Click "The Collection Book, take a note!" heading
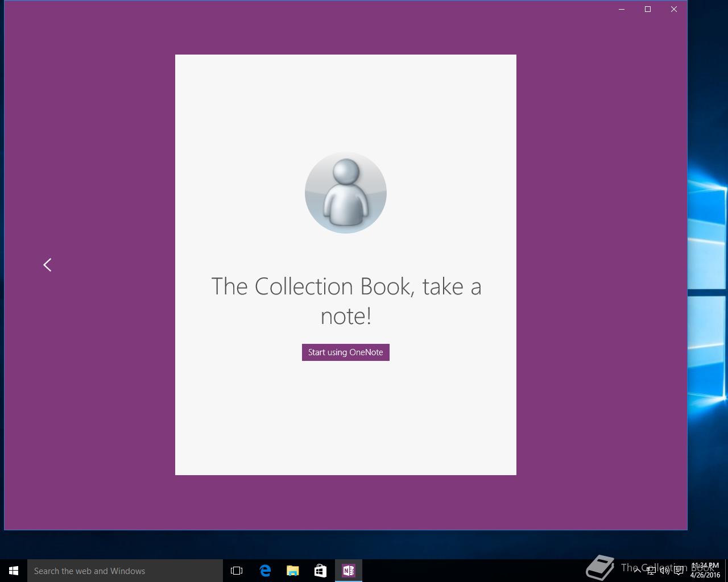The width and height of the screenshot is (728, 582). pos(346,301)
